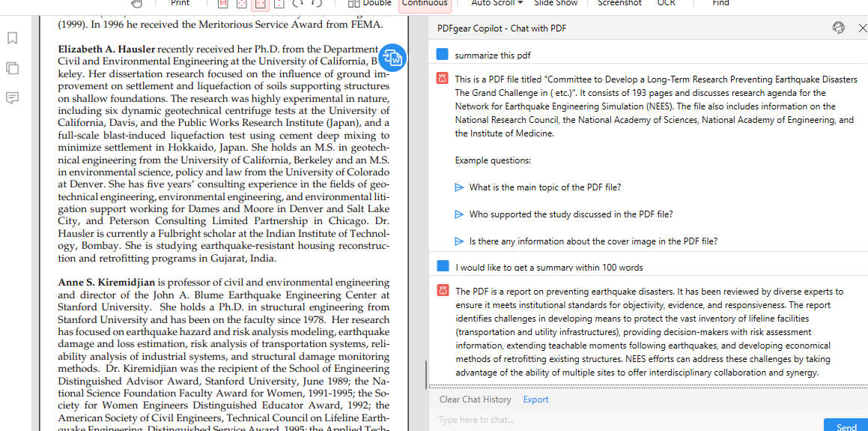The image size is (868, 431).
Task: Click the "Type here to chat" input field
Action: (622, 420)
